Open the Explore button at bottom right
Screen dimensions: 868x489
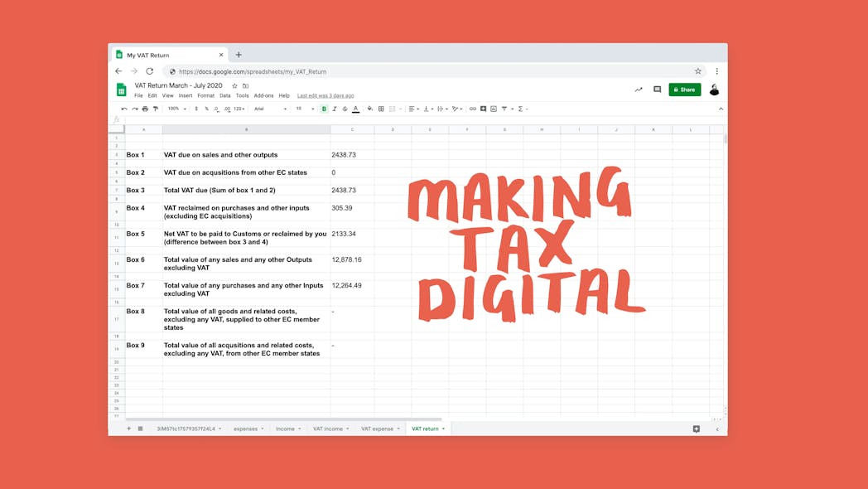pyautogui.click(x=697, y=429)
